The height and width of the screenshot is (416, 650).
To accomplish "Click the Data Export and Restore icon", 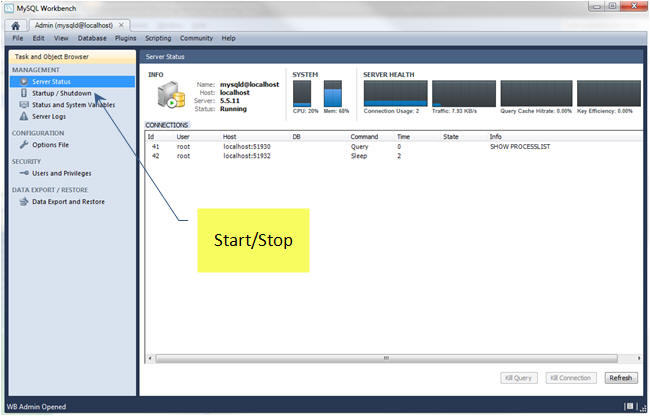I will tap(24, 201).
